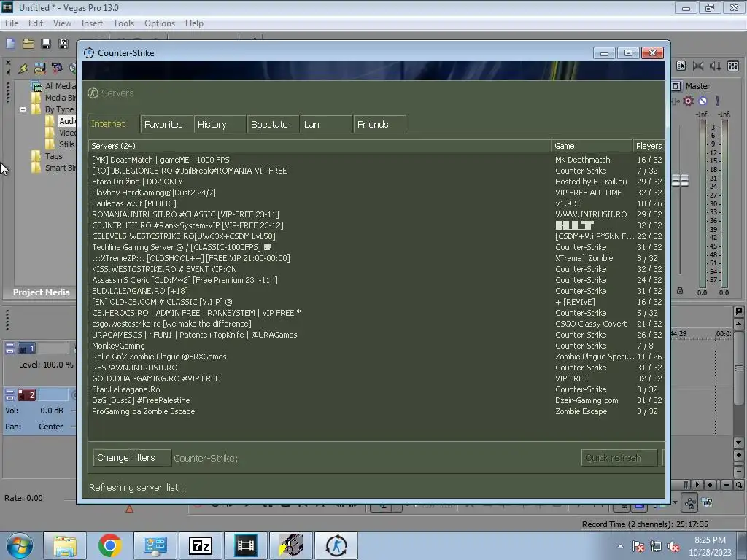Click the Import Media icon in Project Media

point(39,69)
